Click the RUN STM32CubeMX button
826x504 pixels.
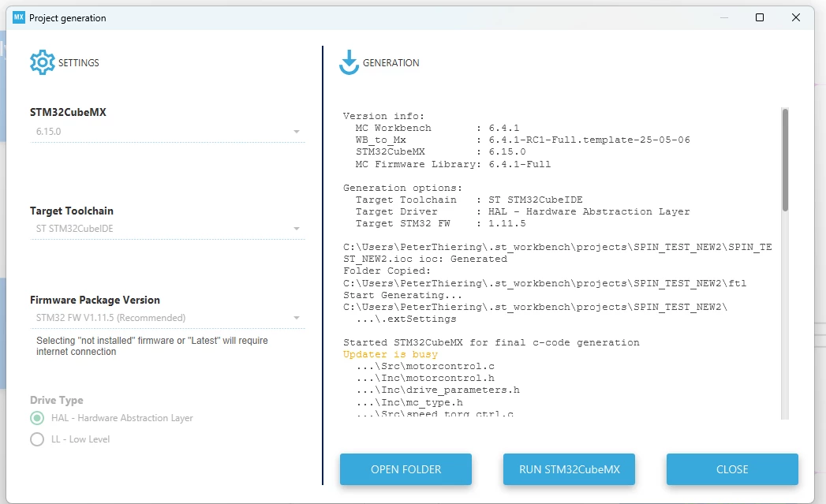(x=569, y=469)
